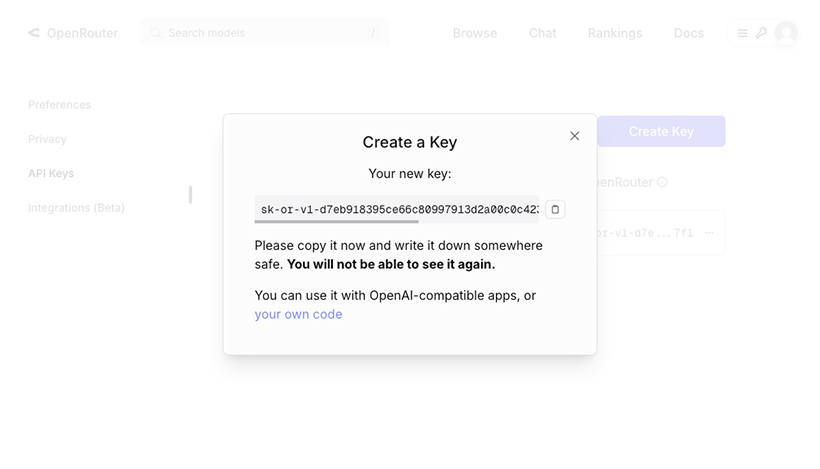Click the OpenRouter logo icon

pyautogui.click(x=34, y=33)
